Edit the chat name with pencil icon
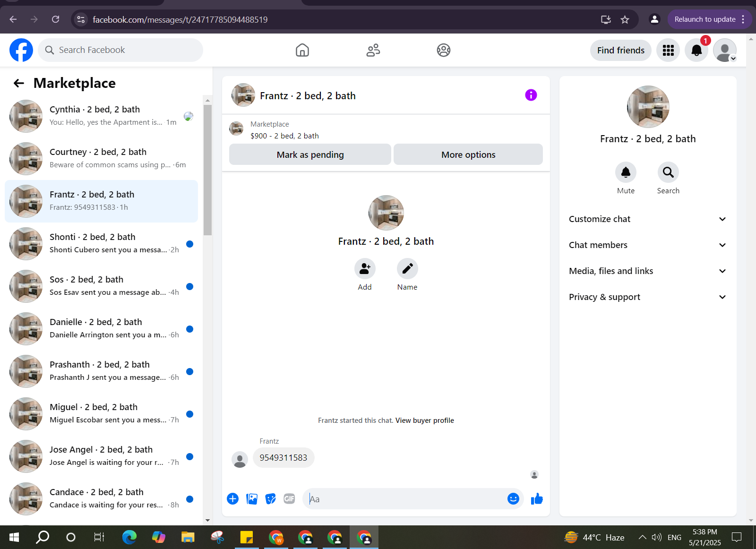 point(407,269)
